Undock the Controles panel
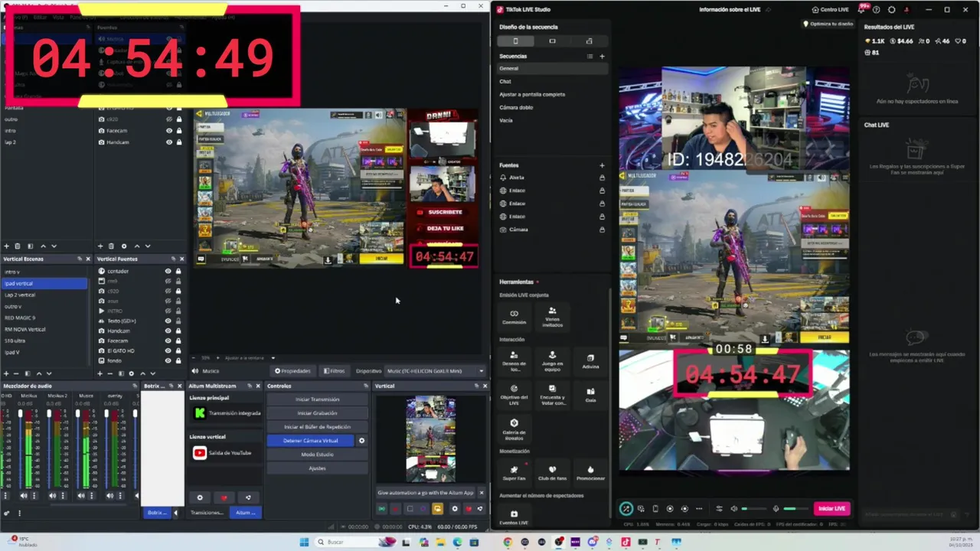Viewport: 980px width, 551px height. pyautogui.click(x=366, y=386)
